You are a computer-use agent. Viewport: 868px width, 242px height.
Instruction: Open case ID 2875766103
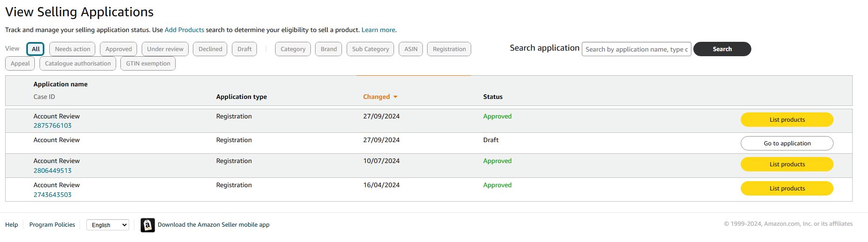click(x=53, y=126)
